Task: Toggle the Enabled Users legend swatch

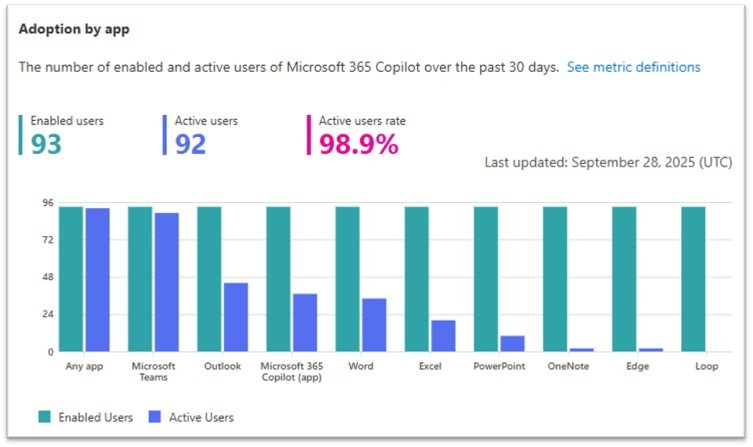Action: (x=46, y=416)
